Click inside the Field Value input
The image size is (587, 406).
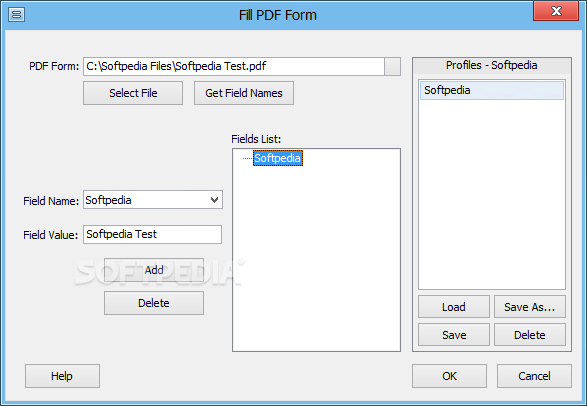click(152, 235)
